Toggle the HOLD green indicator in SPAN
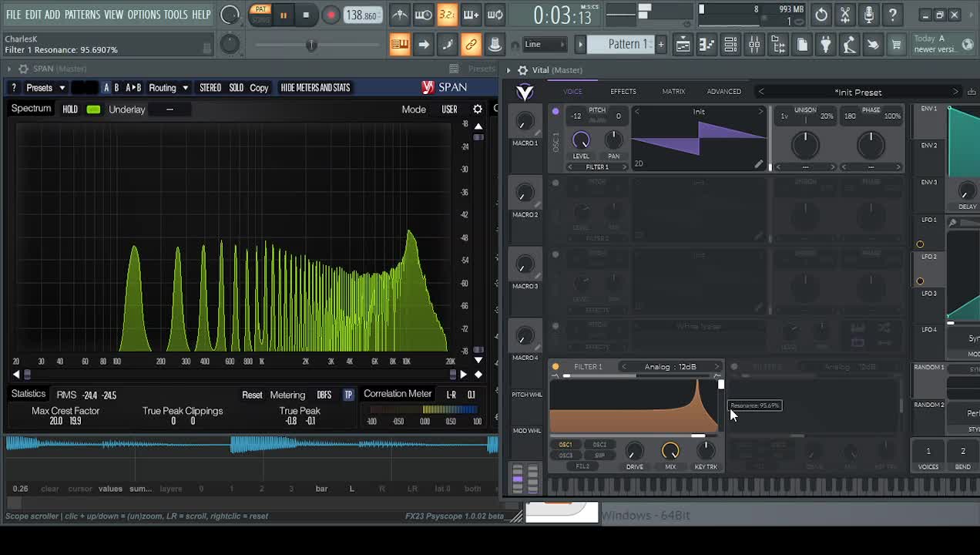980x555 pixels. click(93, 109)
